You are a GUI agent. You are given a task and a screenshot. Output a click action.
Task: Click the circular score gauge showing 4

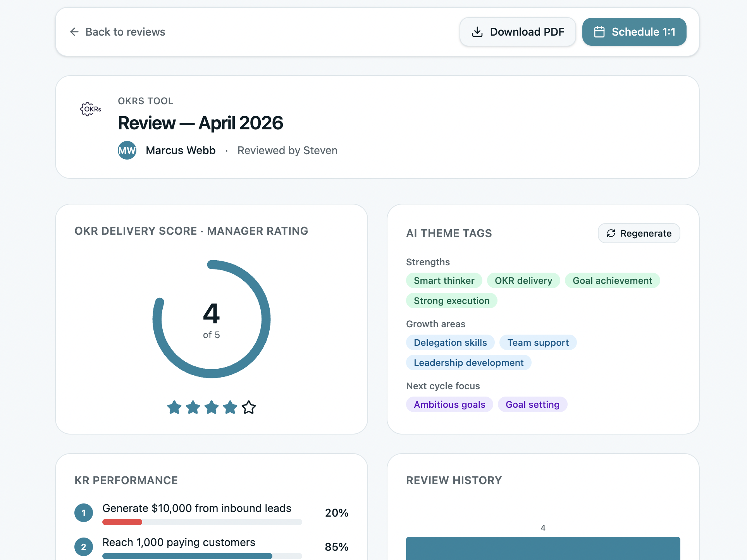pyautogui.click(x=212, y=319)
